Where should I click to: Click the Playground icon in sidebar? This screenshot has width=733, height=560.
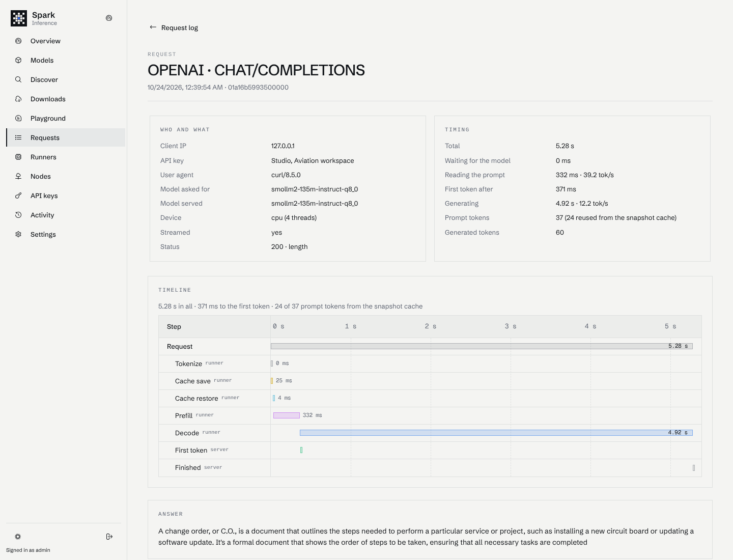(x=18, y=118)
